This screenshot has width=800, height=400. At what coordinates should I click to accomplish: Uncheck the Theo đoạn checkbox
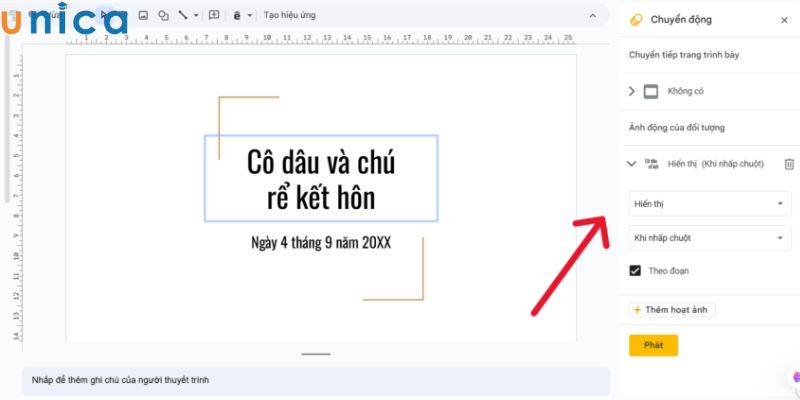coord(635,270)
